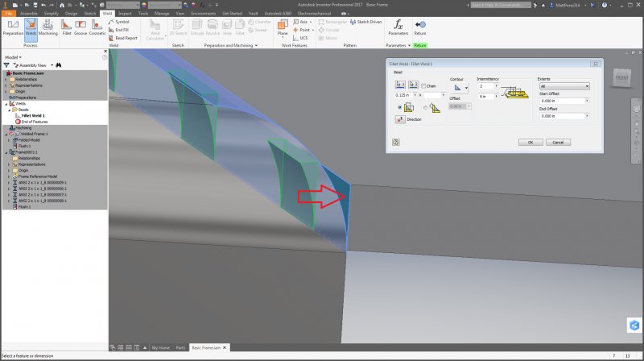The height and width of the screenshot is (361, 644).
Task: Open the Parameters fx tool
Action: point(398,26)
